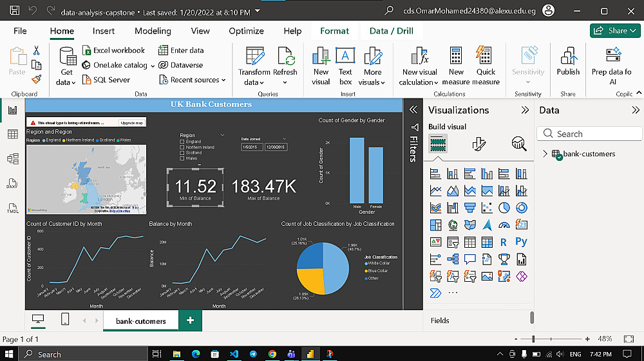Open the Analytics pane magnifier icon
The height and width of the screenshot is (361, 644).
[x=518, y=144]
